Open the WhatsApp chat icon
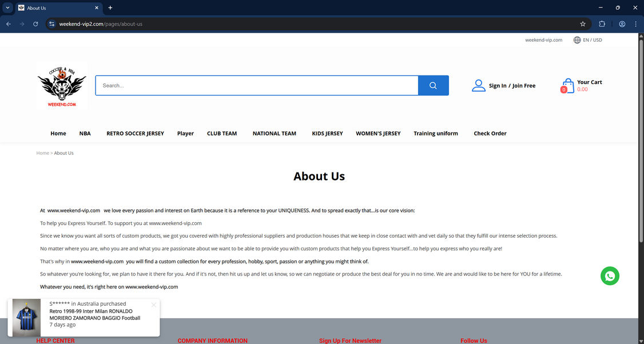644x344 pixels. (609, 275)
